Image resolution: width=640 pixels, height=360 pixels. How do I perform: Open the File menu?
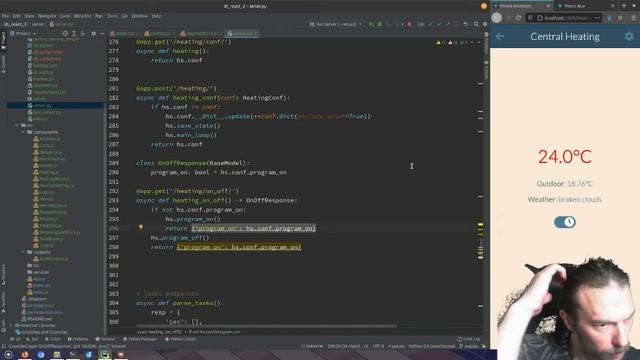[5, 16]
